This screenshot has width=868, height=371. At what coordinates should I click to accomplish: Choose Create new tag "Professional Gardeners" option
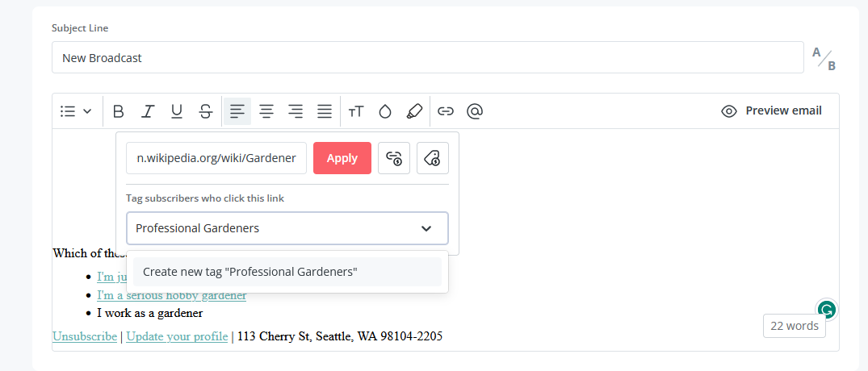[x=287, y=272]
